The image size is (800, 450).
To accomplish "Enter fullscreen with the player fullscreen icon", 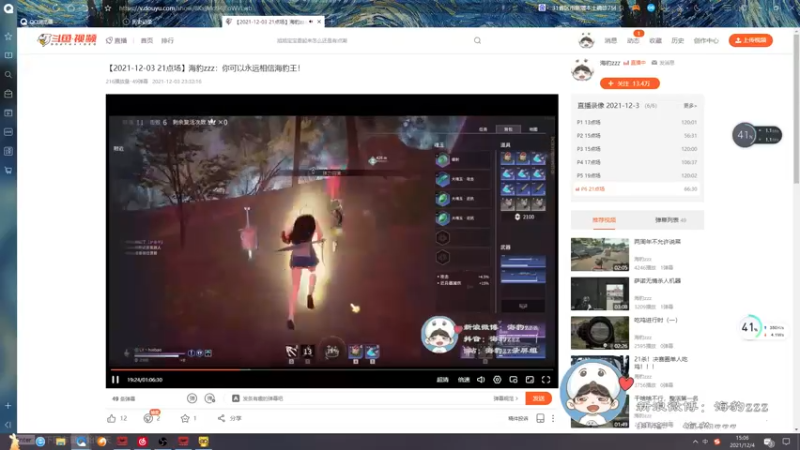I will coord(546,380).
